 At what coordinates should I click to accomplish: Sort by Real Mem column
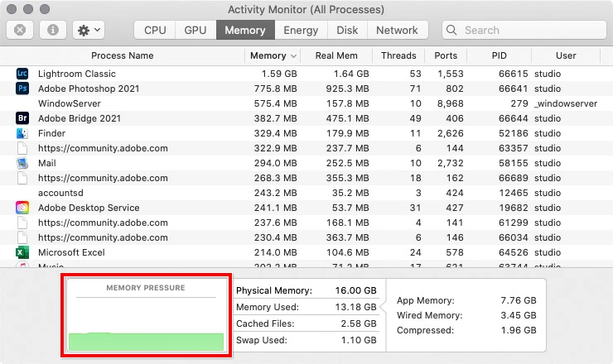[x=336, y=55]
